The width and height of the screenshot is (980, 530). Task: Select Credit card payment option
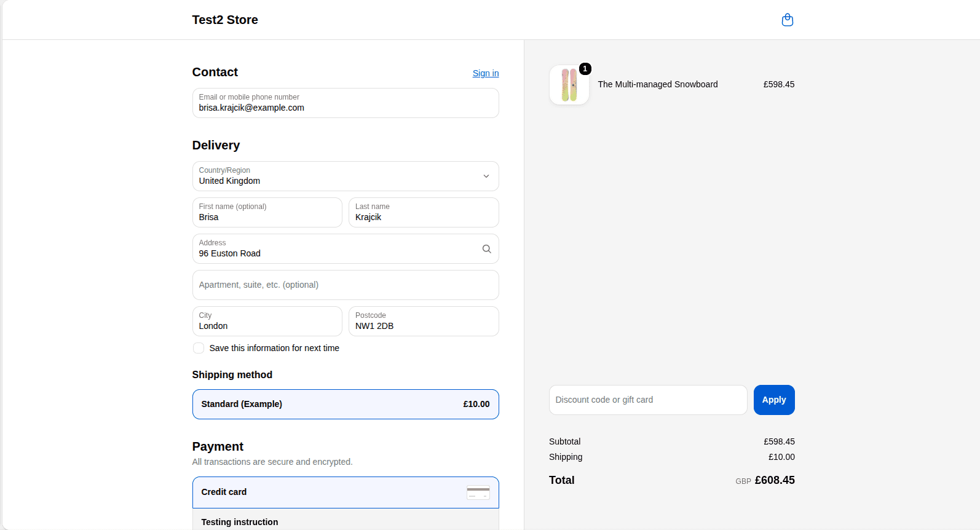pyautogui.click(x=346, y=492)
